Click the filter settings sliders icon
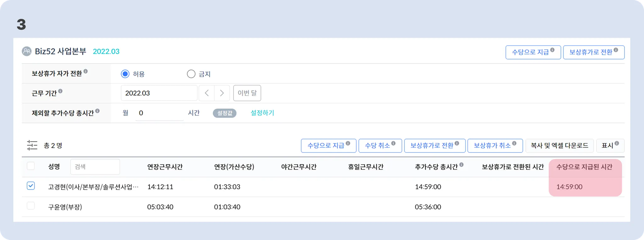 [32, 145]
